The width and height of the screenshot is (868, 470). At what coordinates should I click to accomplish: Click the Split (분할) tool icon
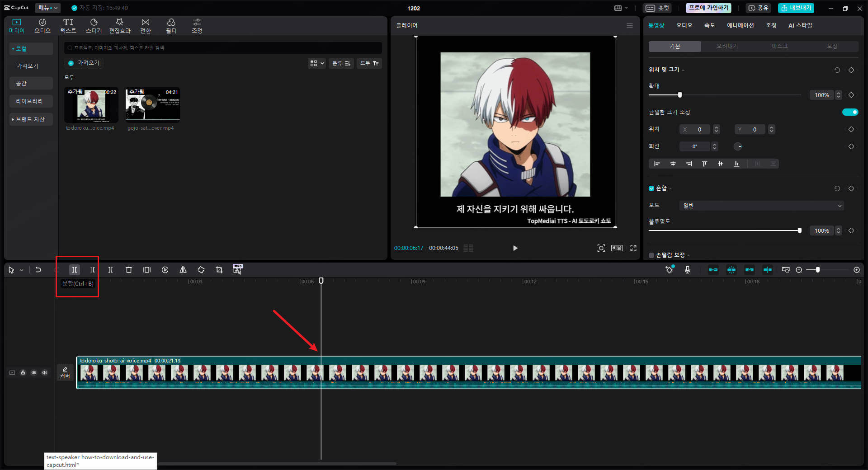(74, 270)
